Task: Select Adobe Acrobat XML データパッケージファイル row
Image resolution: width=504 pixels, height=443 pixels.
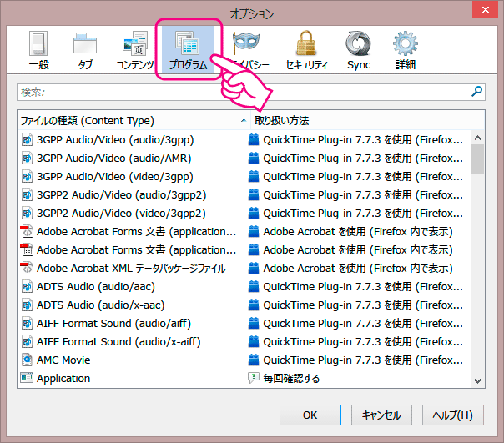Action: coord(244,268)
